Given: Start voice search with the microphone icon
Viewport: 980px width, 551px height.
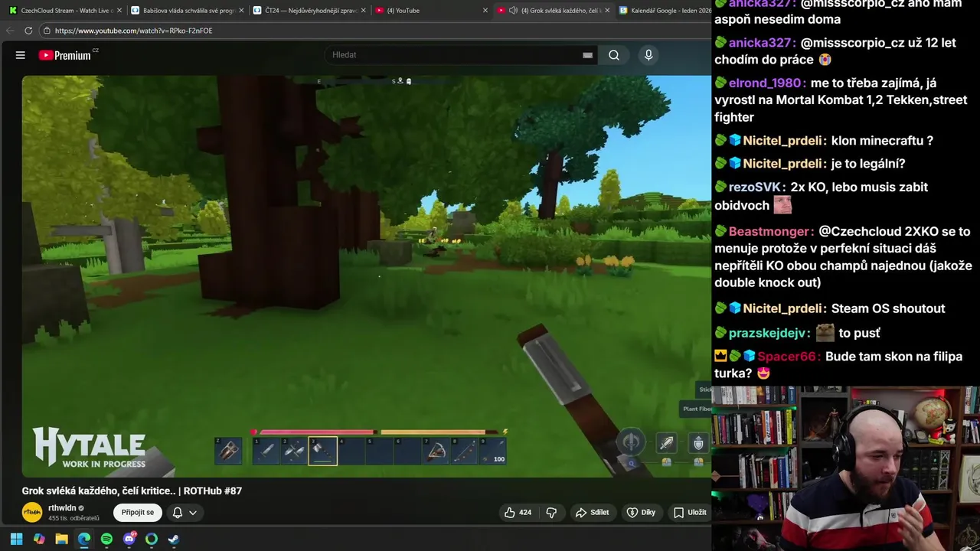Looking at the screenshot, I should [648, 55].
